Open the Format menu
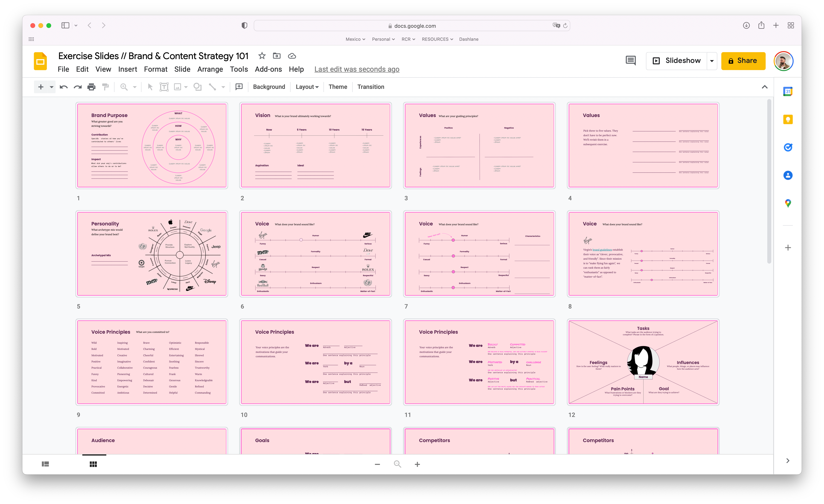 click(155, 69)
